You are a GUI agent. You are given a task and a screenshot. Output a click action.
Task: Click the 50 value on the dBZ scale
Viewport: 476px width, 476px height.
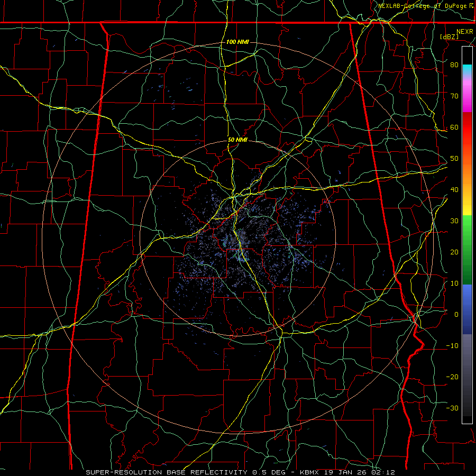(454, 159)
